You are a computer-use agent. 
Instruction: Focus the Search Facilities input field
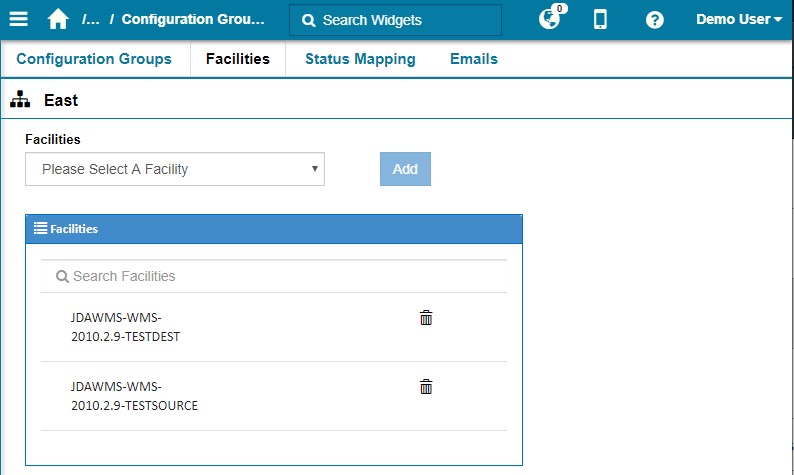coord(274,276)
